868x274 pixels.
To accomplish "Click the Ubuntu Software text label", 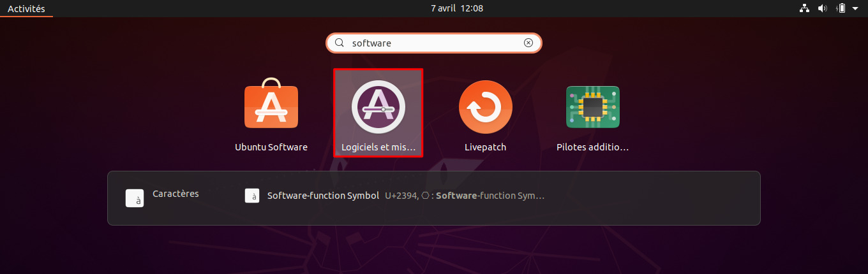I will [271, 147].
